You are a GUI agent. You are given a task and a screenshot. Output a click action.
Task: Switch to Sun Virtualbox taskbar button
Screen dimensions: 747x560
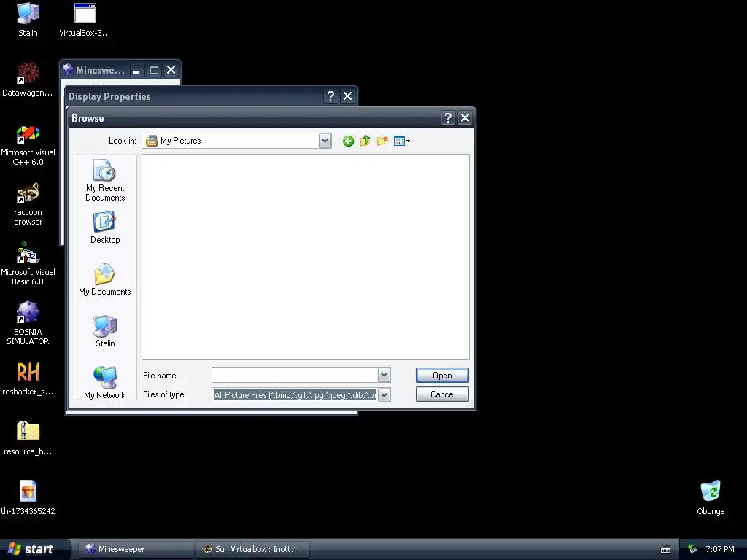coord(252,549)
